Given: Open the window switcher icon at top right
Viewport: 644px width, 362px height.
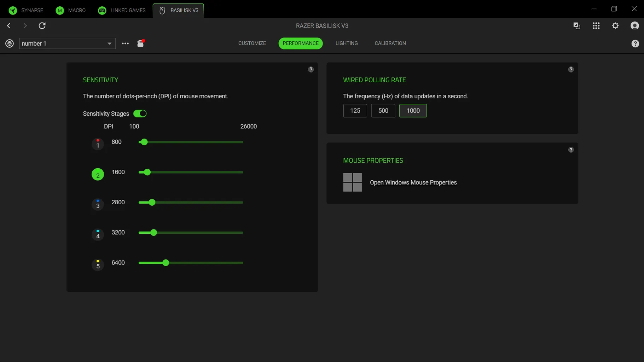Looking at the screenshot, I should click(x=576, y=26).
